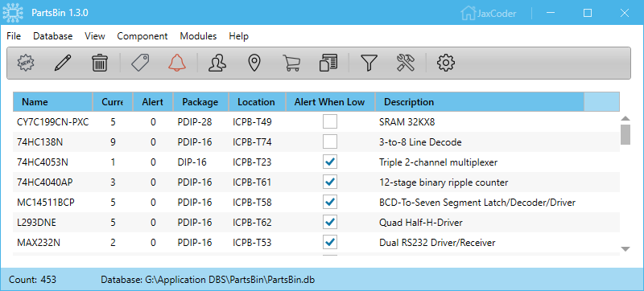Open the Component menu

coord(142,36)
